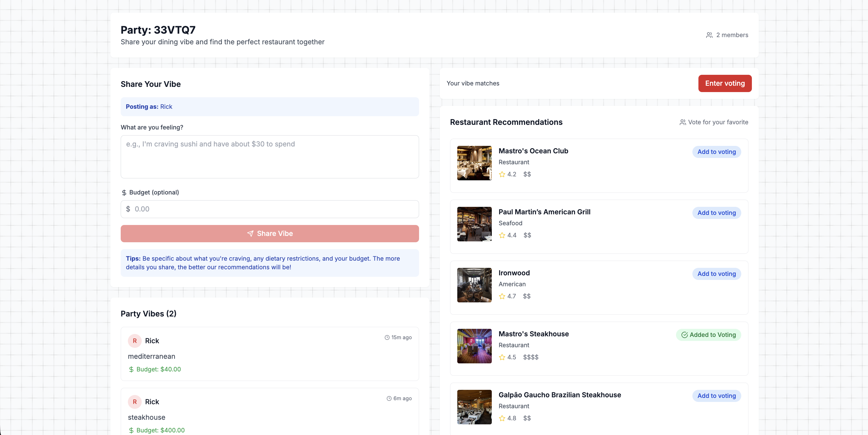This screenshot has height=435, width=868.
Task: Focus the budget amount field
Action: tap(270, 209)
